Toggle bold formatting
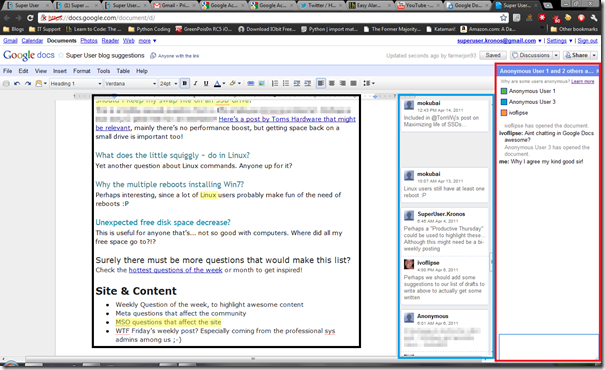The height and width of the screenshot is (370, 605). (185, 83)
